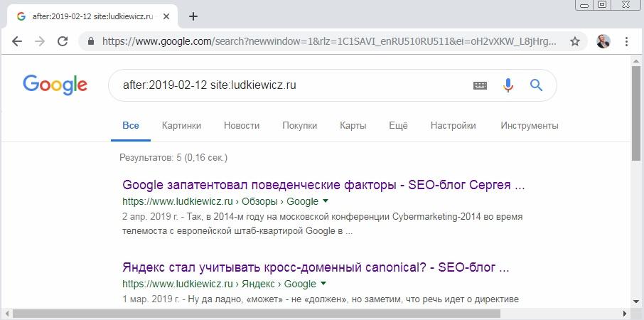
Task: Open a new tab with plus button
Action: 193,16
